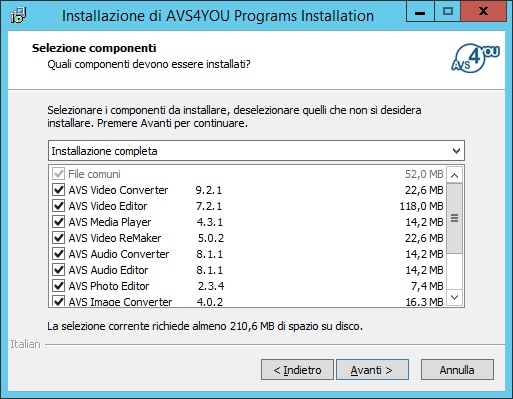Toggle AVS Video ReMaker checkbox
The width and height of the screenshot is (513, 399).
point(59,238)
